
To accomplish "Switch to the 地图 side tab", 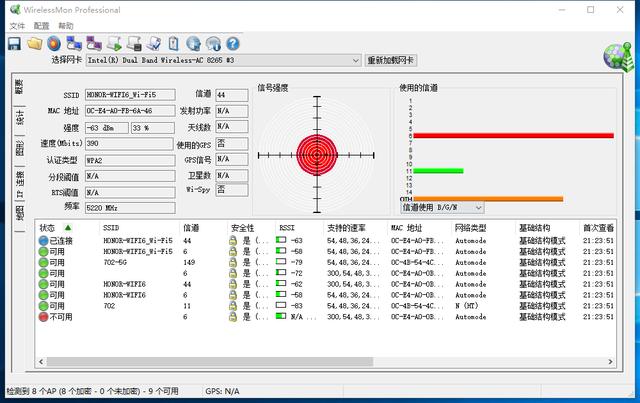I will [19, 214].
